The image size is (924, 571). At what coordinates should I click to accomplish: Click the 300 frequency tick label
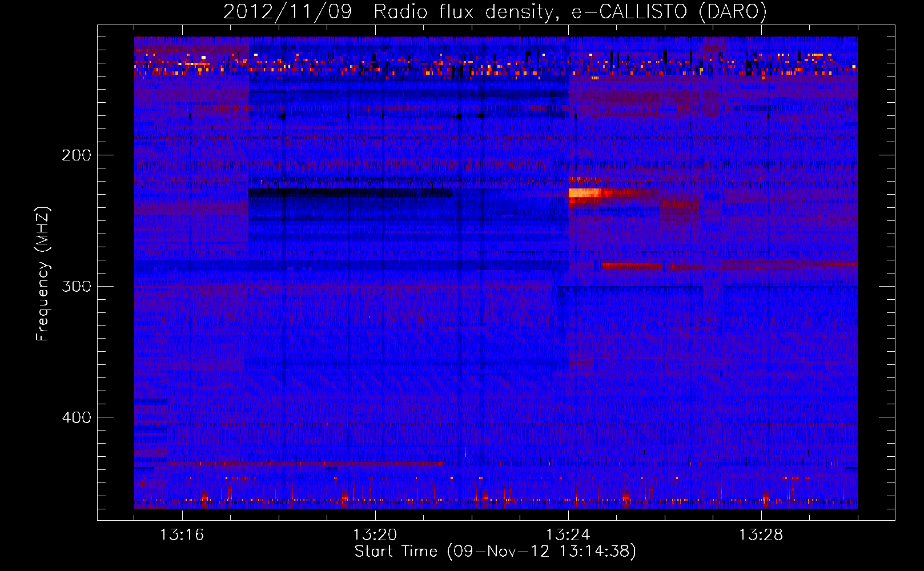pyautogui.click(x=77, y=286)
